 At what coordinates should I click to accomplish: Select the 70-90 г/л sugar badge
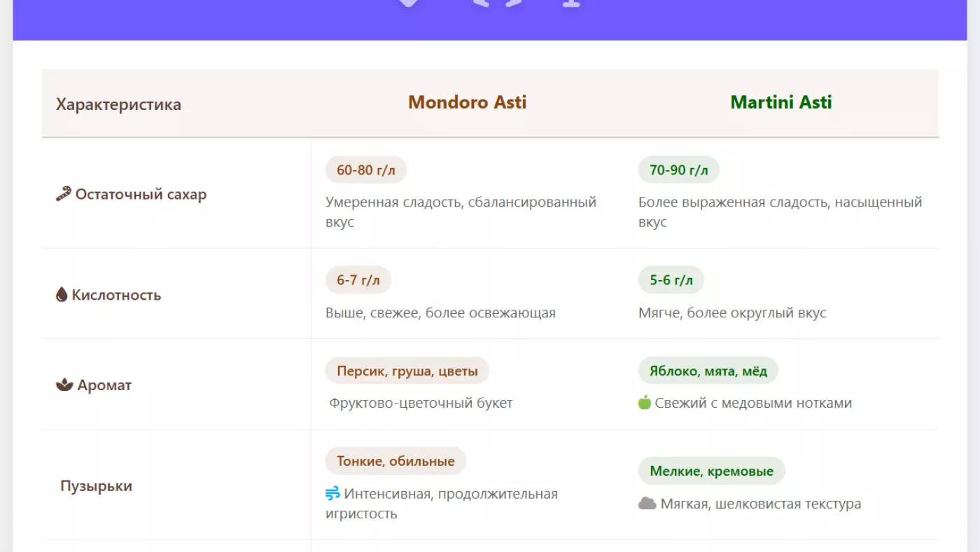pyautogui.click(x=679, y=170)
